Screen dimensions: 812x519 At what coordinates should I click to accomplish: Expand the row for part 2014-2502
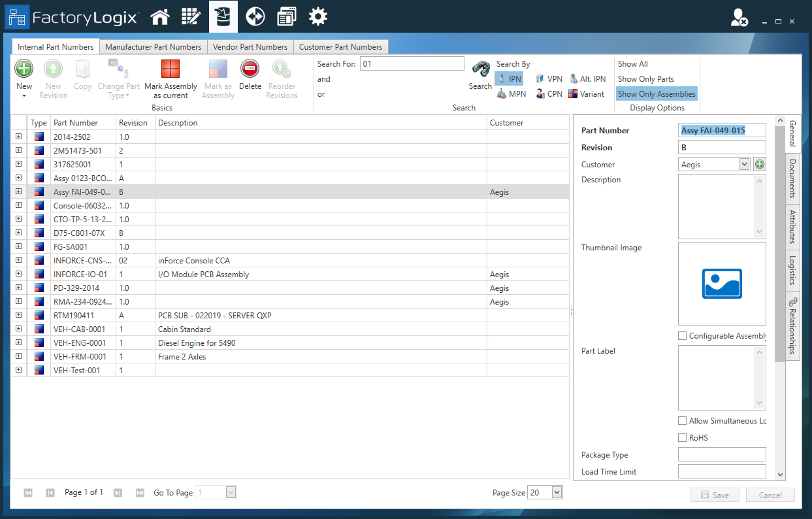click(18, 136)
